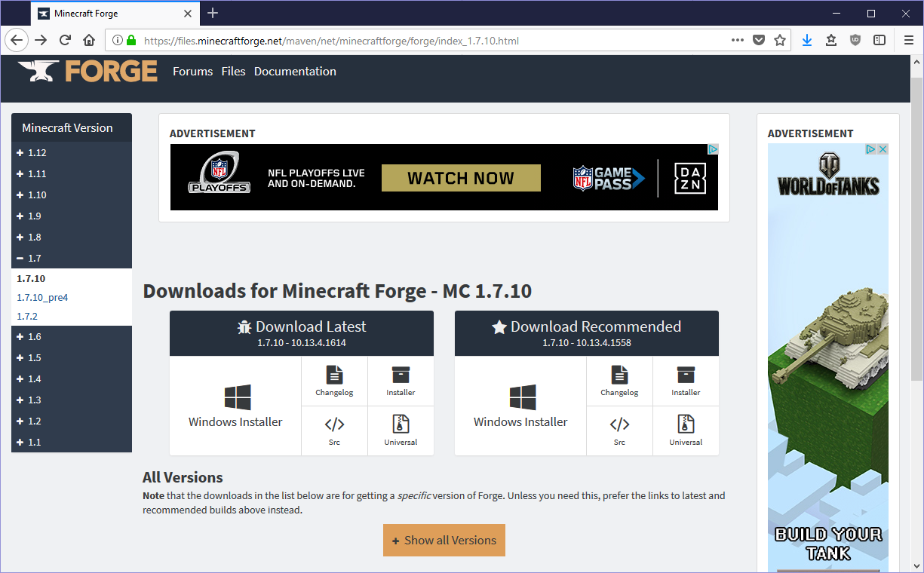924x573 pixels.
Task: Bookmark this page with the star
Action: pos(780,40)
